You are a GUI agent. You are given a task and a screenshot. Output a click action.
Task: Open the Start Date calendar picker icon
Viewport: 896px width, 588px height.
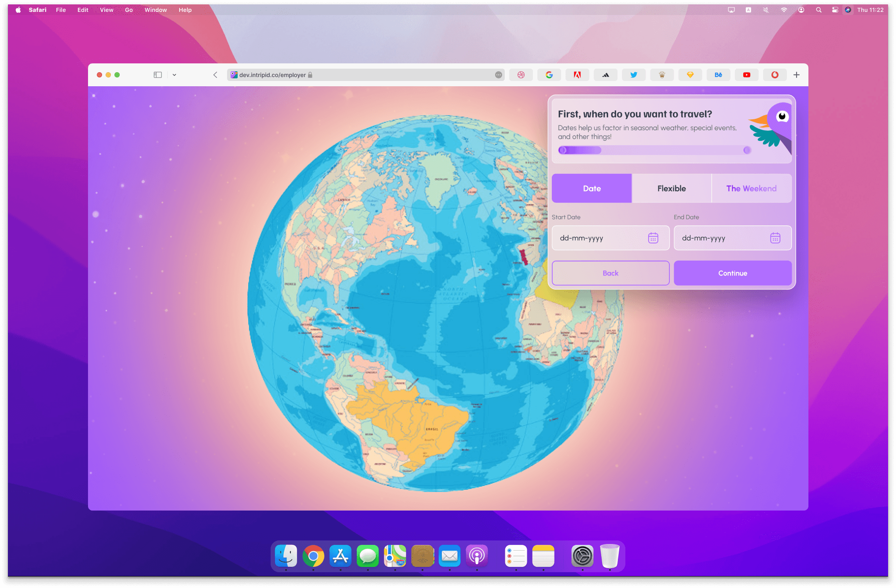pos(653,238)
